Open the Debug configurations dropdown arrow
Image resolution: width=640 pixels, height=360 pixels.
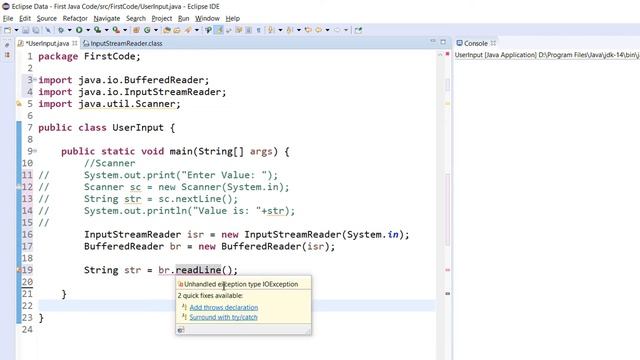point(69,30)
